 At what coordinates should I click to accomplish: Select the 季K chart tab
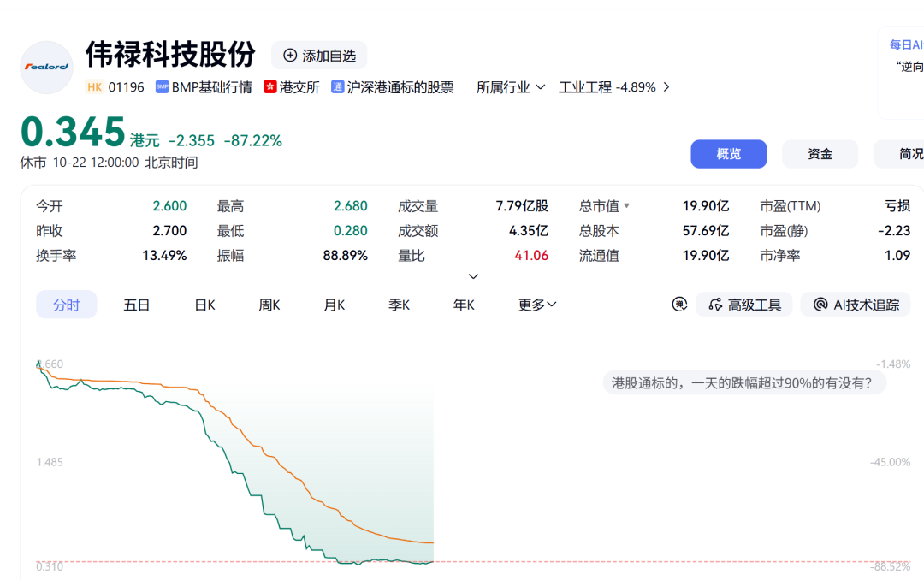pos(399,305)
